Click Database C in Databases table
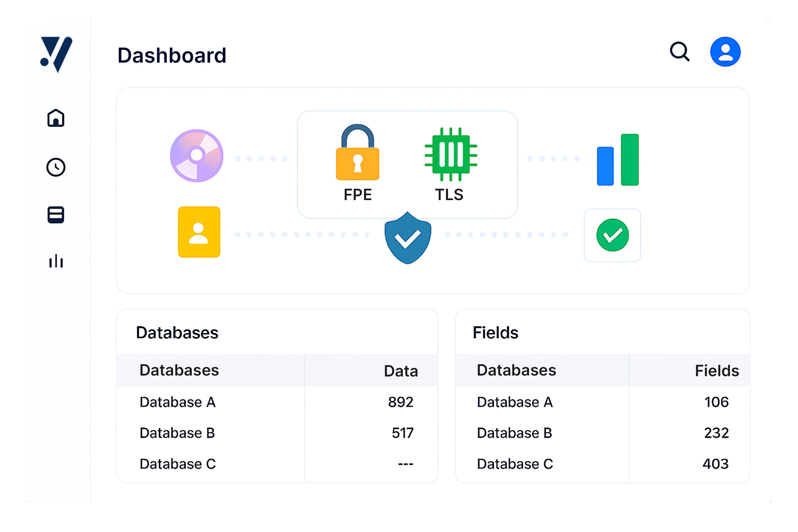Viewport: 798px width, 532px height. coord(178,464)
